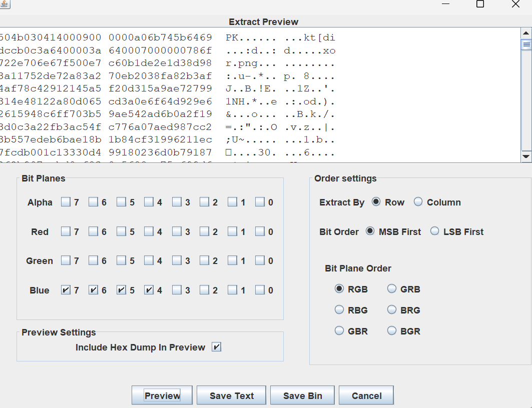Click hex value cd3a0e6f64d929e6
Viewport: 532px width, 408px height.
click(x=160, y=101)
